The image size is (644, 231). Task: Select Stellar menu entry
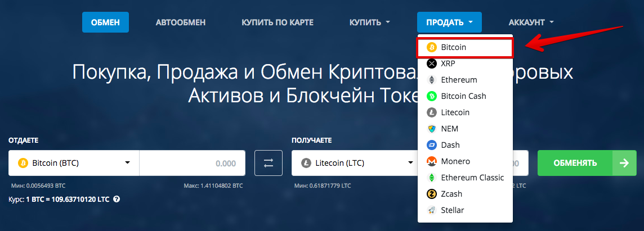pos(465,210)
